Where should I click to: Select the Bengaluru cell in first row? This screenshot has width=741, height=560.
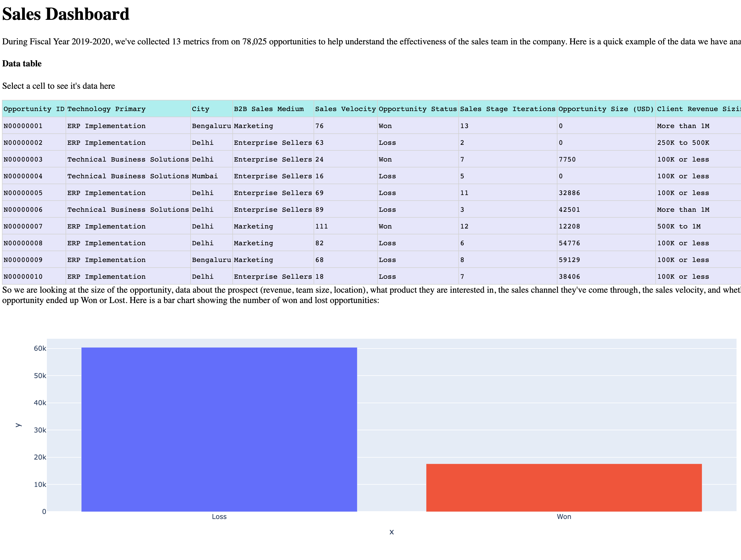tap(211, 126)
